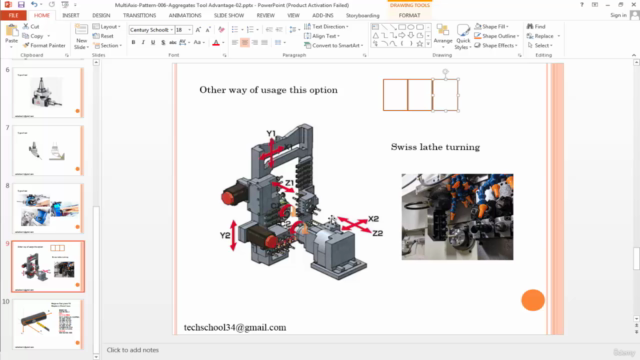640x360 pixels.
Task: Switch to the TRANSITIONS tab
Action: pos(139,15)
